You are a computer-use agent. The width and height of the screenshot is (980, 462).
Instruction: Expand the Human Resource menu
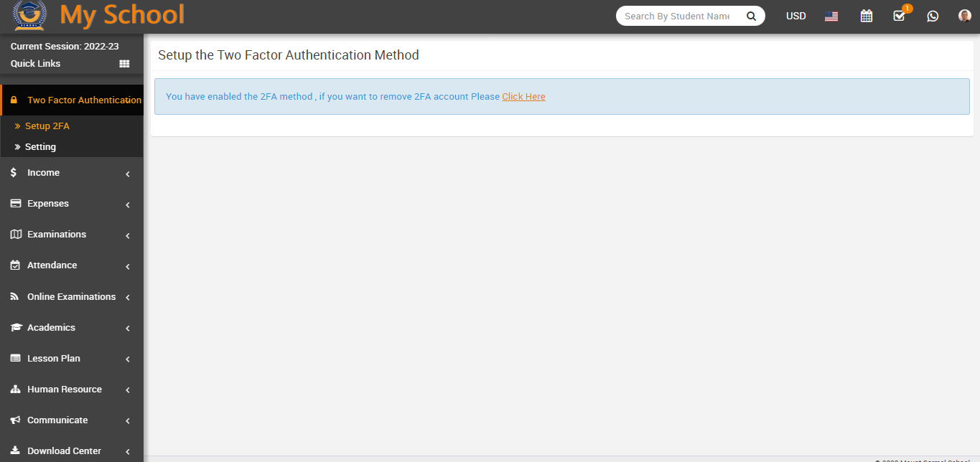72,390
